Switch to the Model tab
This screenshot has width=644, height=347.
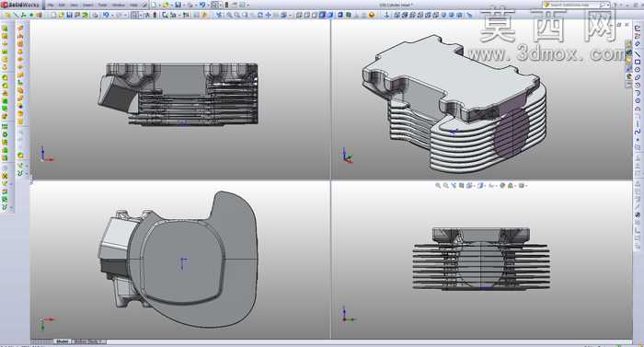(x=63, y=341)
